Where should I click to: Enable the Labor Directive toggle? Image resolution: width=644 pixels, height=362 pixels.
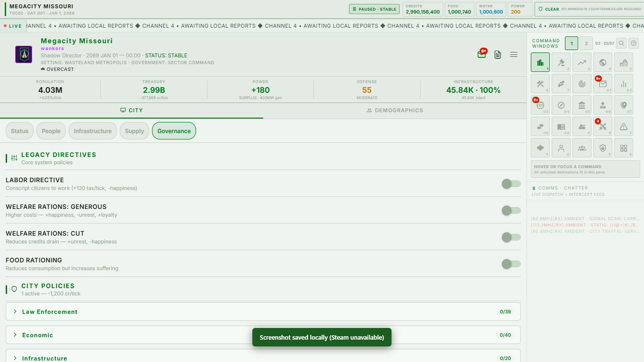(511, 184)
